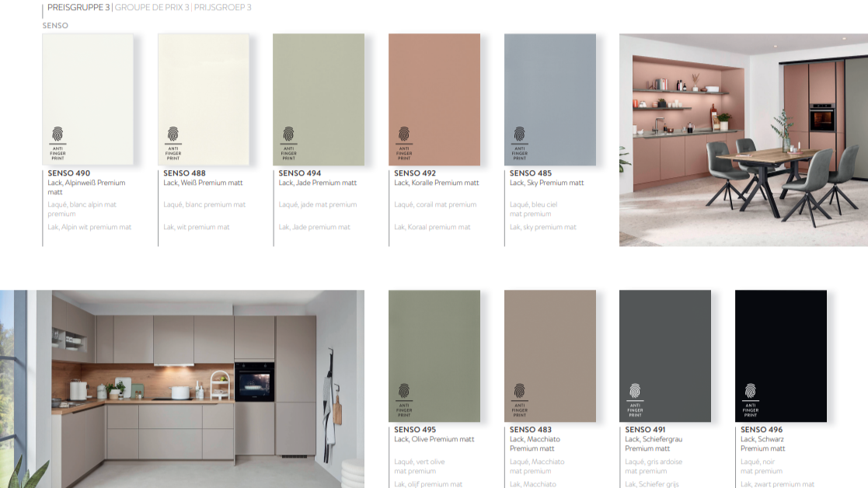This screenshot has height=488, width=868.
Task: Click 'Laqué, gris ardoise mat premium' text
Action: click(x=654, y=466)
